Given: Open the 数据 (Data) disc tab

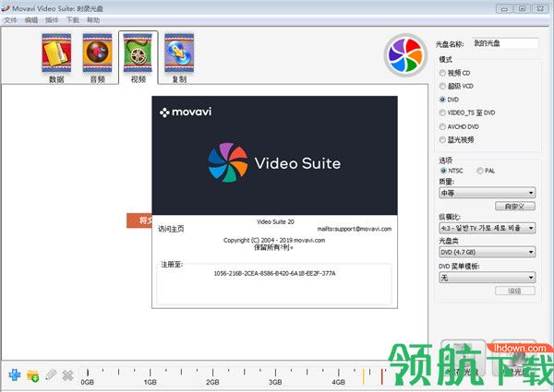Looking at the screenshot, I should click(56, 58).
